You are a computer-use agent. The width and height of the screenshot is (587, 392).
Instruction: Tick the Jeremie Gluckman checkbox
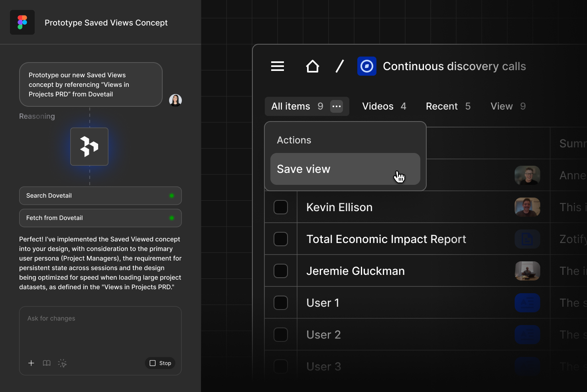(281, 271)
